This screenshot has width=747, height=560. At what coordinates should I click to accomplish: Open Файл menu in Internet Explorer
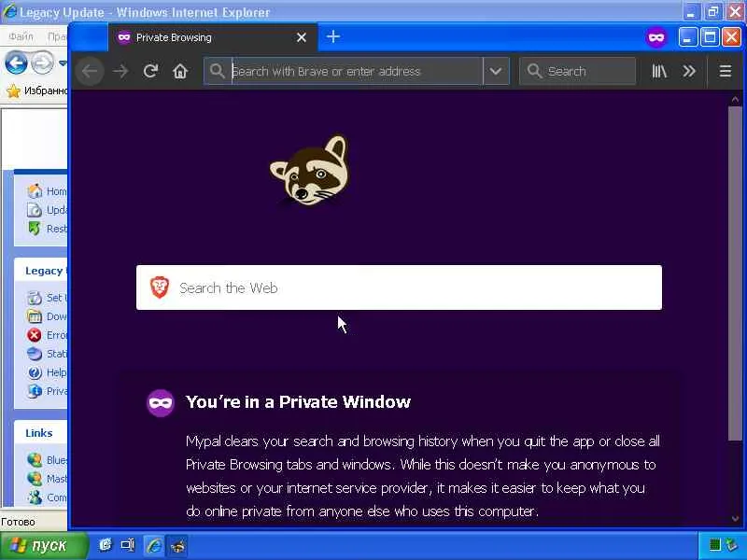pyautogui.click(x=21, y=36)
